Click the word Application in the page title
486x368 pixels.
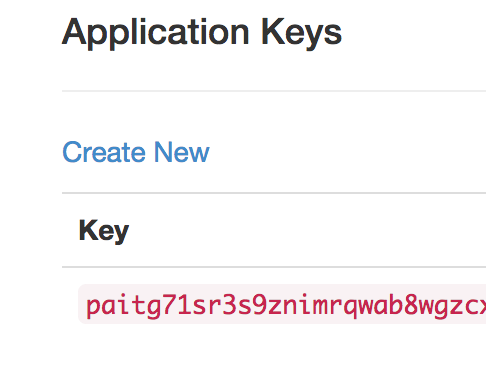coord(155,33)
